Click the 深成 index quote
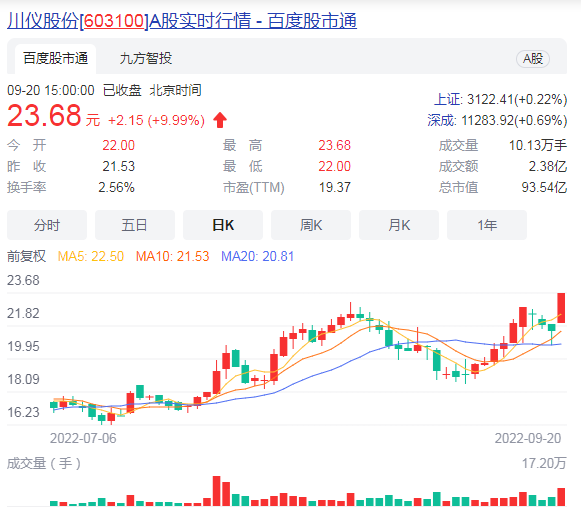The height and width of the screenshot is (517, 581). tap(497, 120)
